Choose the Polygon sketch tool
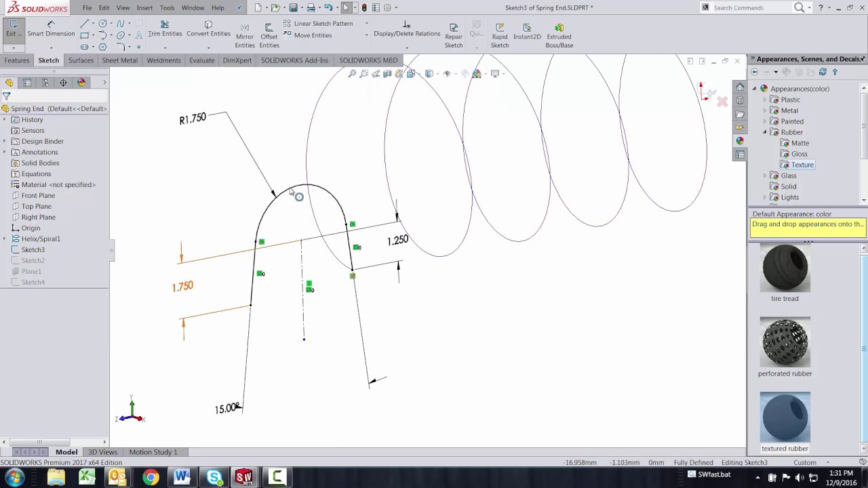The image size is (868, 488). point(102,47)
